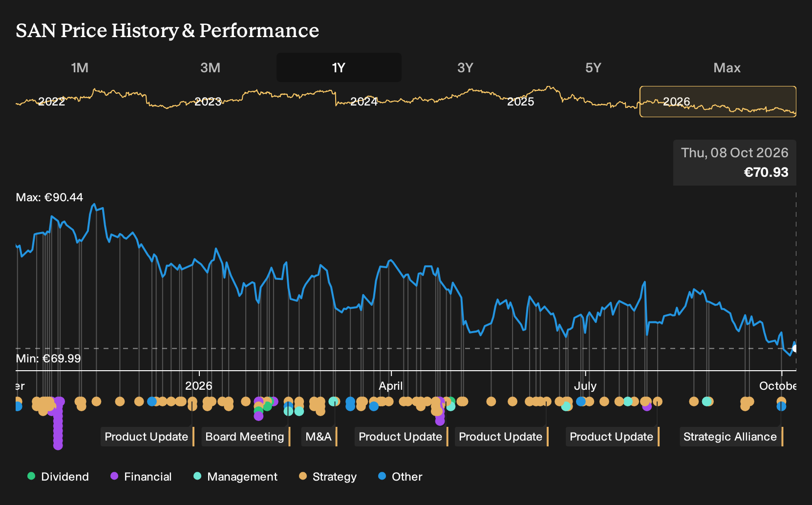Open the Product Update label right of M&A
The height and width of the screenshot is (505, 812).
pos(402,437)
